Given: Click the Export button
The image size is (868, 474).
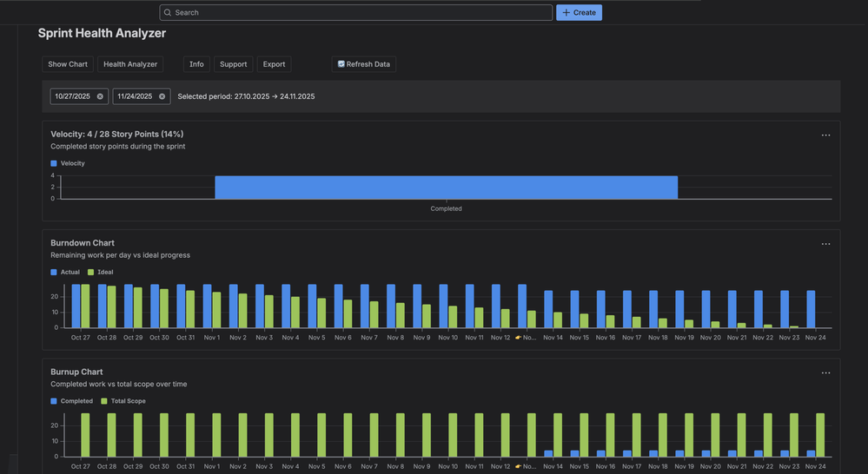Looking at the screenshot, I should pyautogui.click(x=274, y=64).
